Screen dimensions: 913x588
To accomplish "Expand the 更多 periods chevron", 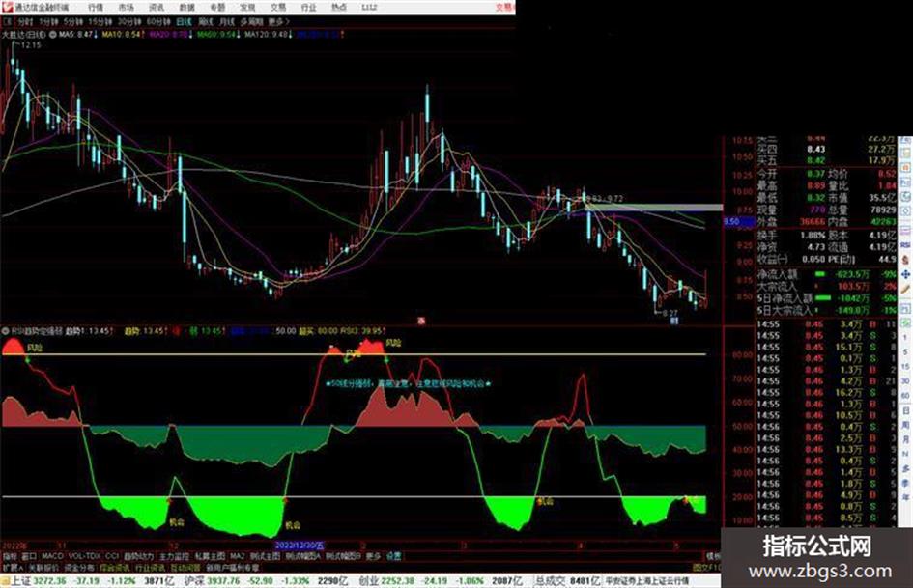I will pos(279,21).
